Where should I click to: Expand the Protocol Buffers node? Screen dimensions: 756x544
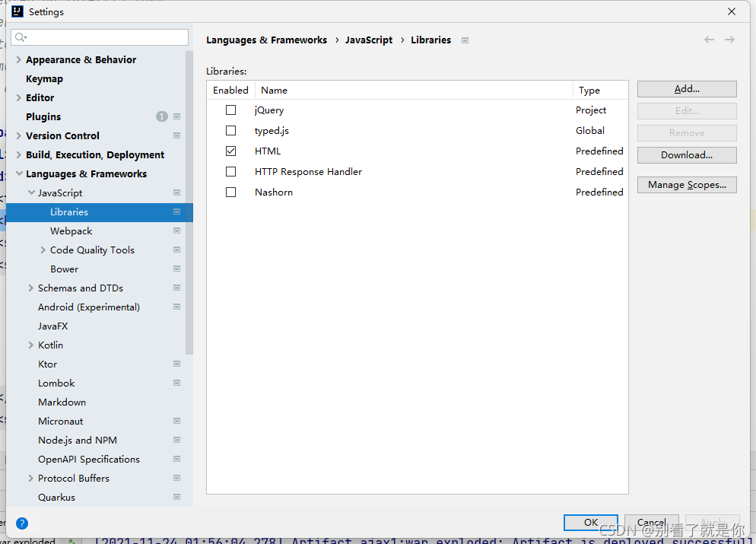coord(31,479)
